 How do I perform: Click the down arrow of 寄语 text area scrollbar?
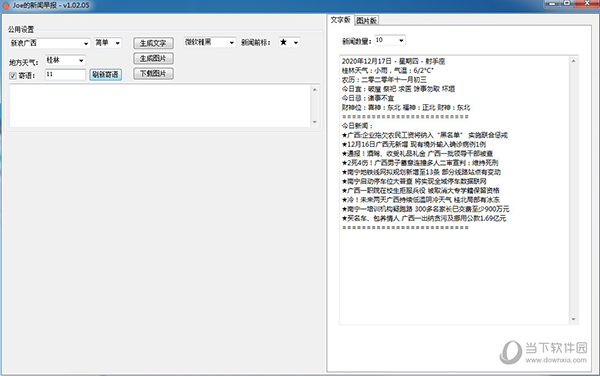click(315, 122)
